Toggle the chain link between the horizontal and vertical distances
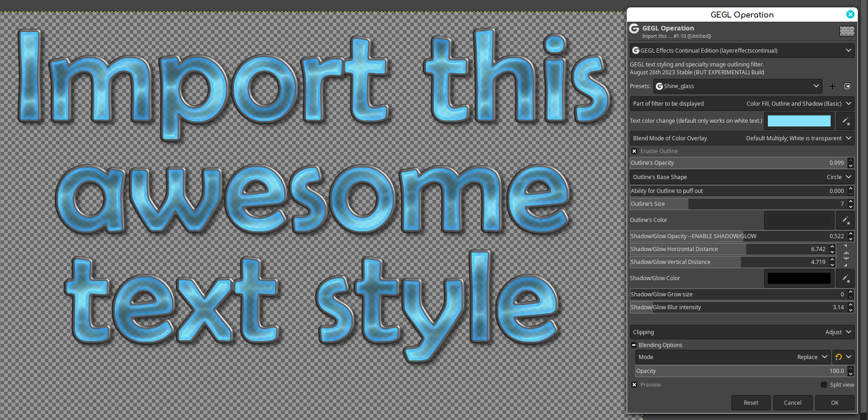 (846, 256)
